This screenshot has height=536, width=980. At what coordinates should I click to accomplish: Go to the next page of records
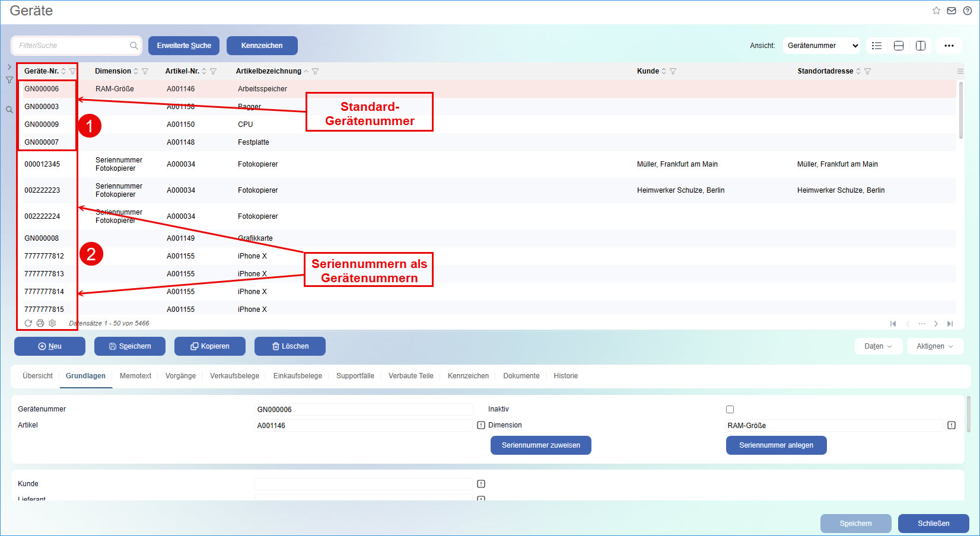(936, 324)
